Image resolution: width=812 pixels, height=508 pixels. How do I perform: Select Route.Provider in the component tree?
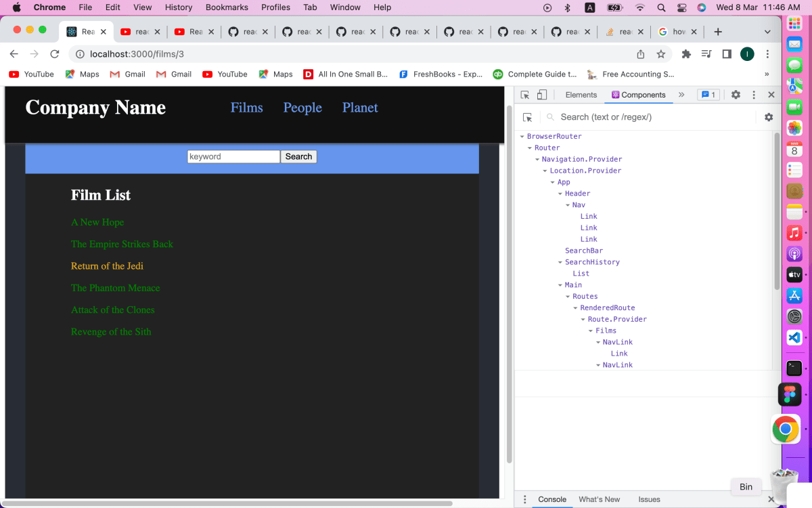pos(617,319)
